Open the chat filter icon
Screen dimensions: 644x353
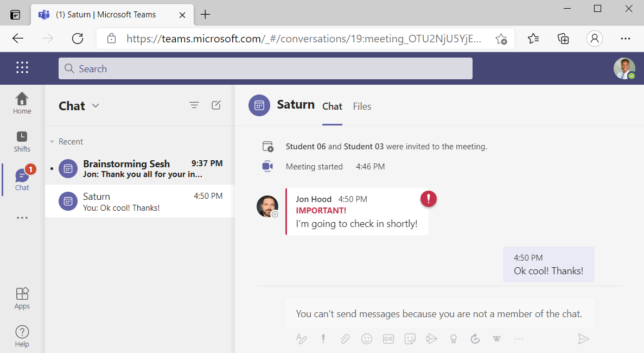[x=194, y=105]
